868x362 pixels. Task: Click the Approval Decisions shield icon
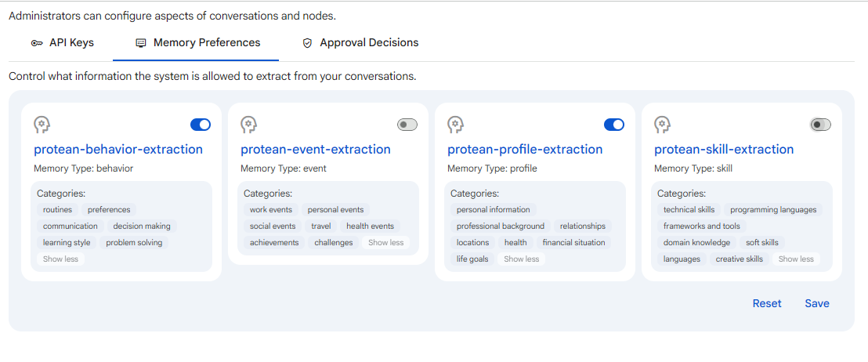click(x=307, y=43)
